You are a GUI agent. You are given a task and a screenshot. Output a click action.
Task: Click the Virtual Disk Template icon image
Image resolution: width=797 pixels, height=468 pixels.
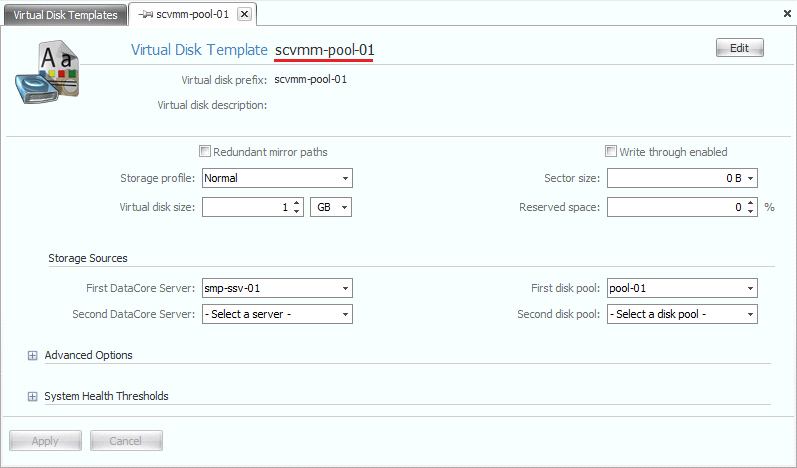(44, 74)
